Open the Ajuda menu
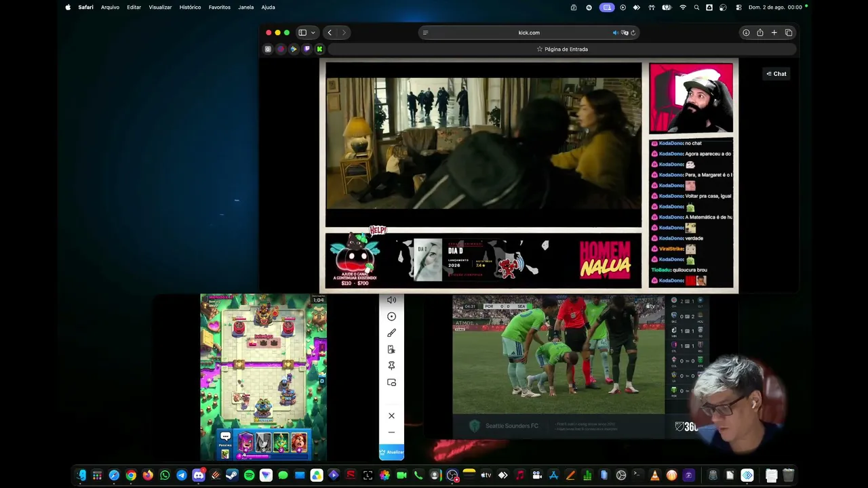Image resolution: width=868 pixels, height=488 pixels. [x=268, y=7]
